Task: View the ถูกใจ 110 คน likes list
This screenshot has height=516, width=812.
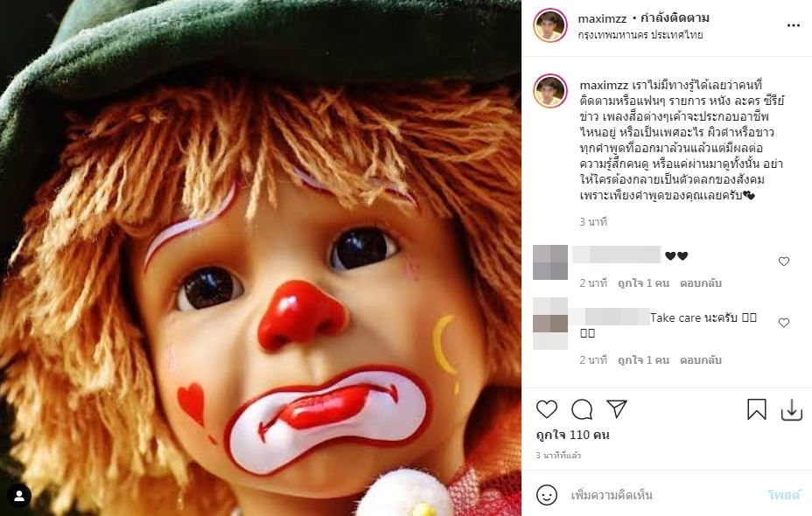Action: [x=573, y=435]
